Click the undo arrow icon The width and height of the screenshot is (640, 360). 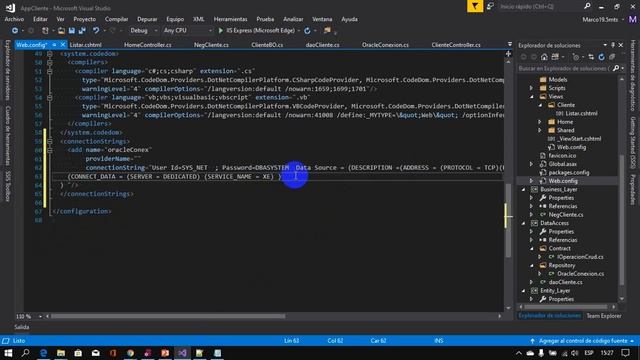(96, 31)
